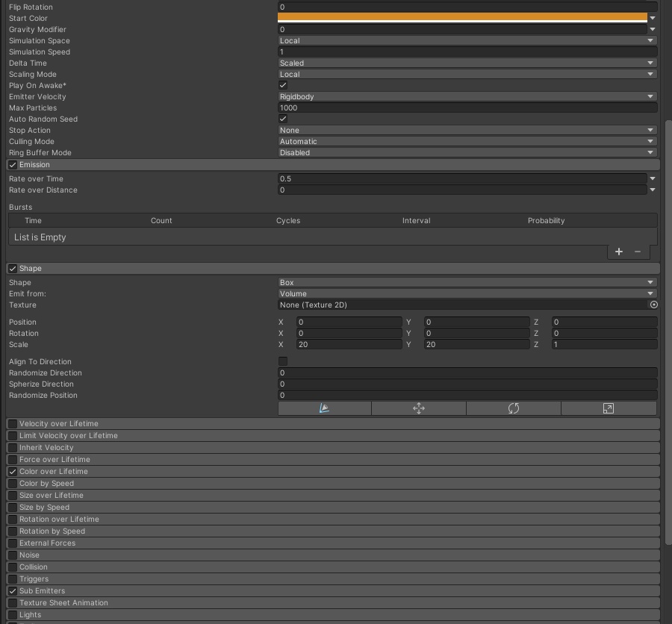Open the Culling Mode dropdown
The width and height of the screenshot is (672, 624).
tap(467, 141)
